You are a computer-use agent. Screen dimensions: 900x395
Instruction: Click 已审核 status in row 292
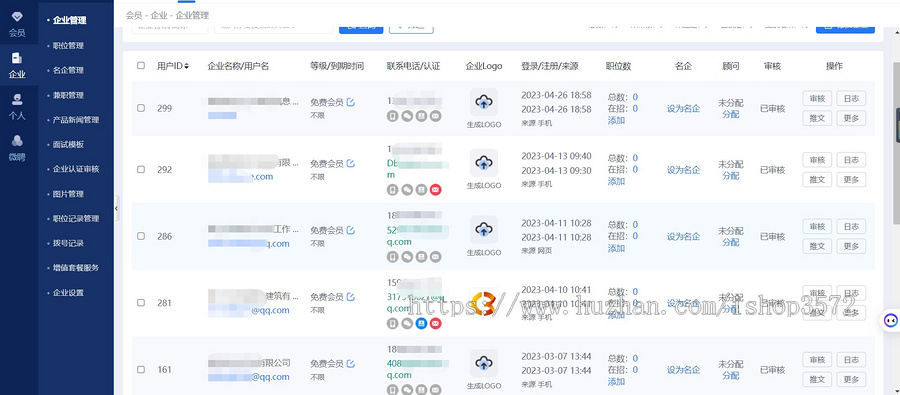pyautogui.click(x=772, y=170)
